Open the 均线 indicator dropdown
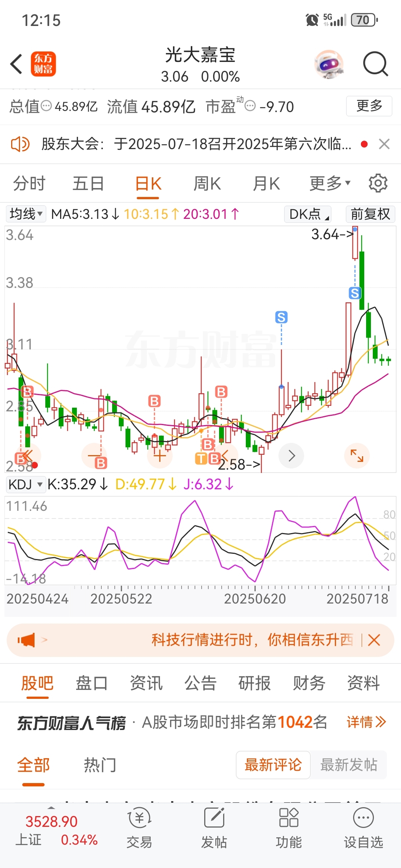This screenshot has height=868, width=401. point(26,214)
